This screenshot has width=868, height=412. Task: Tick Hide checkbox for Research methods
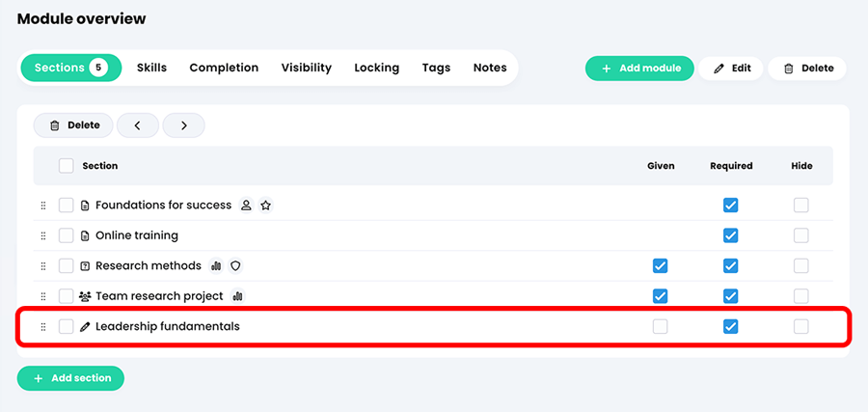(801, 266)
